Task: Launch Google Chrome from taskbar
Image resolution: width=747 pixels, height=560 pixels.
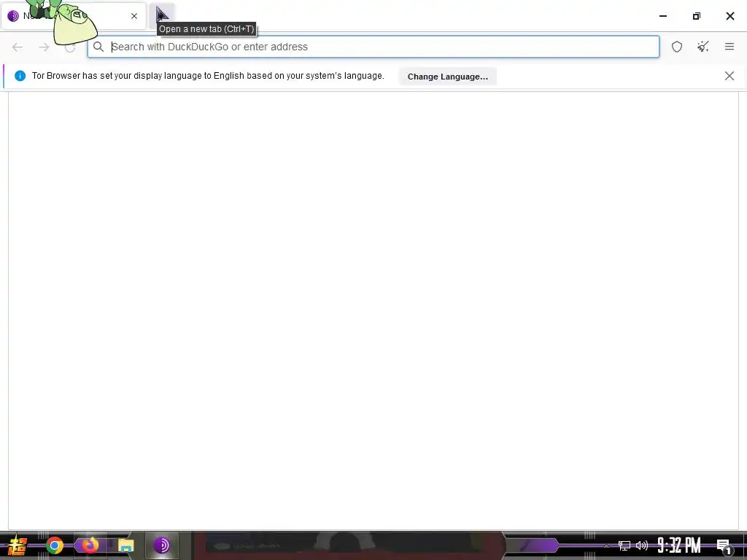Action: pyautogui.click(x=54, y=545)
